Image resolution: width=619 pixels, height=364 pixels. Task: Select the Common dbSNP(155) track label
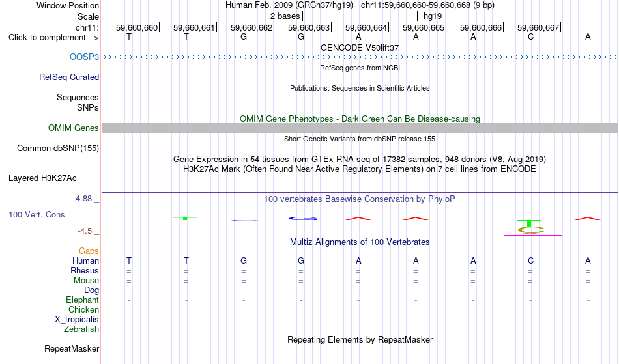(58, 148)
